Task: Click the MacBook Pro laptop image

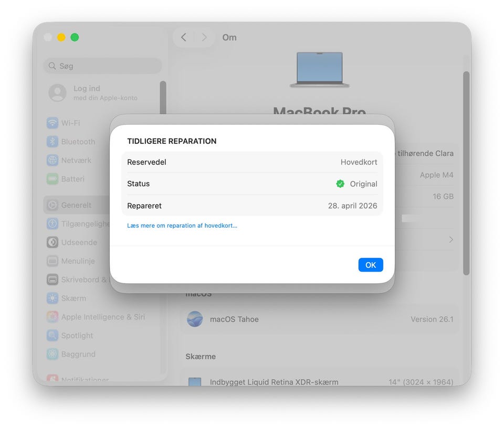Action: (320, 70)
